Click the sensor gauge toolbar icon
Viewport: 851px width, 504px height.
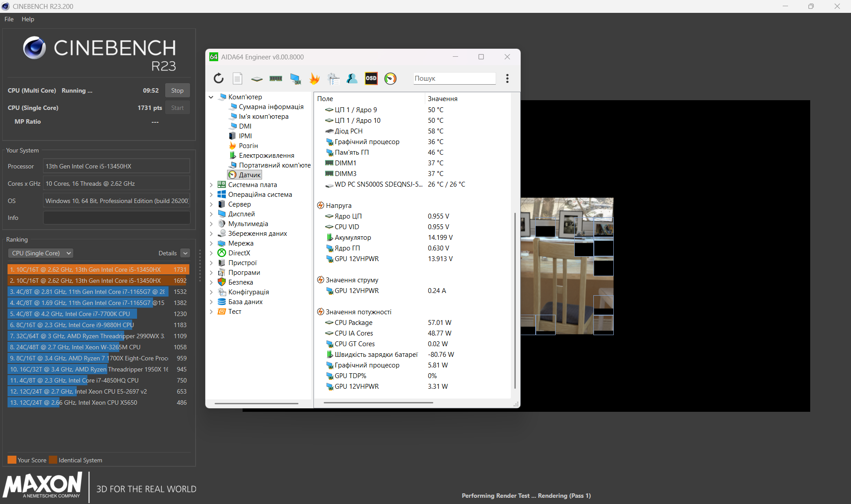(390, 78)
